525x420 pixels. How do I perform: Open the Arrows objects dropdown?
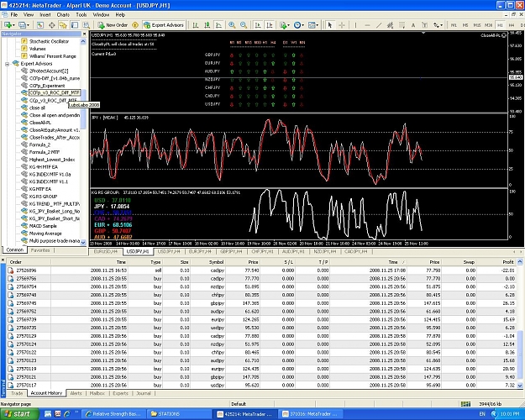point(441,25)
